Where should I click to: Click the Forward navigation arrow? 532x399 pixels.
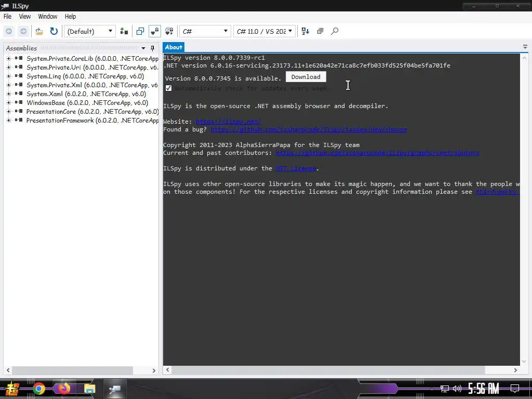click(x=23, y=31)
